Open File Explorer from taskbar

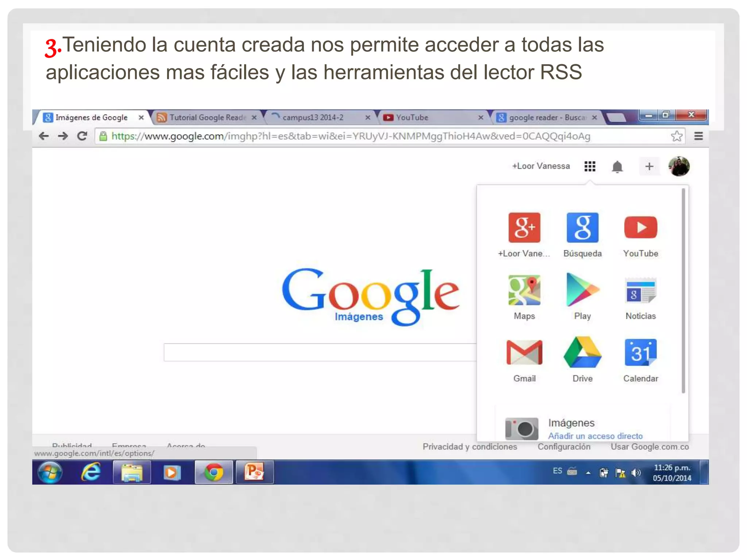point(132,472)
